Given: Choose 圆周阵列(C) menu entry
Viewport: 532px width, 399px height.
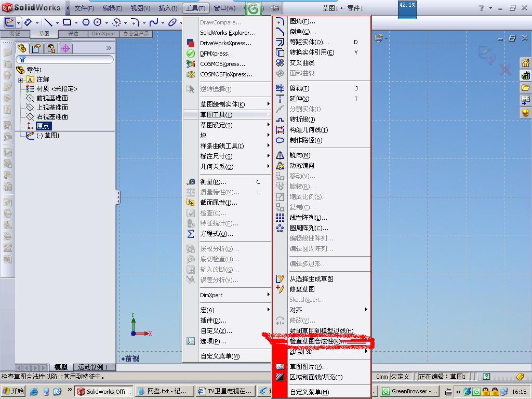Looking at the screenshot, I should click(x=321, y=228).
